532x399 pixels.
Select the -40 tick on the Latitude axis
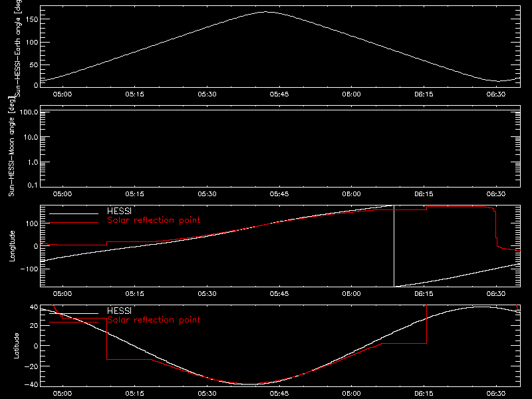(x=31, y=384)
